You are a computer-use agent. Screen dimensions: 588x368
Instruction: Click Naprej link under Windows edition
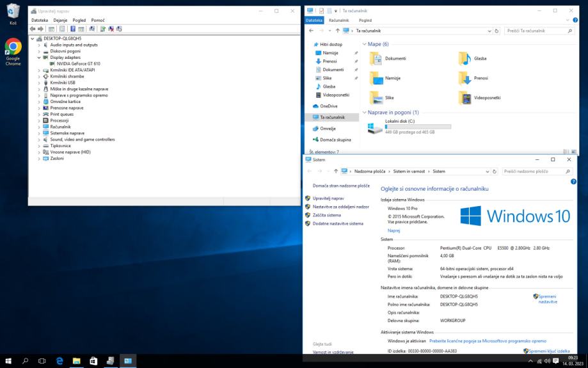tap(393, 230)
